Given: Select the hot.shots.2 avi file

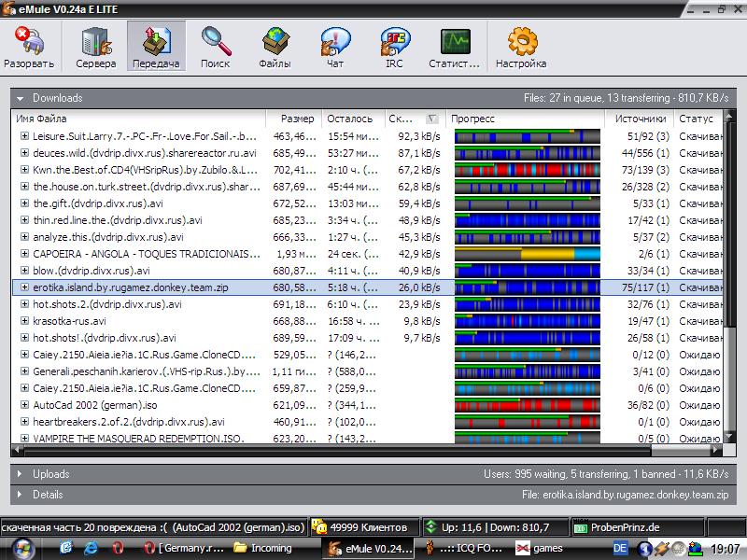Looking at the screenshot, I should click(x=107, y=304).
